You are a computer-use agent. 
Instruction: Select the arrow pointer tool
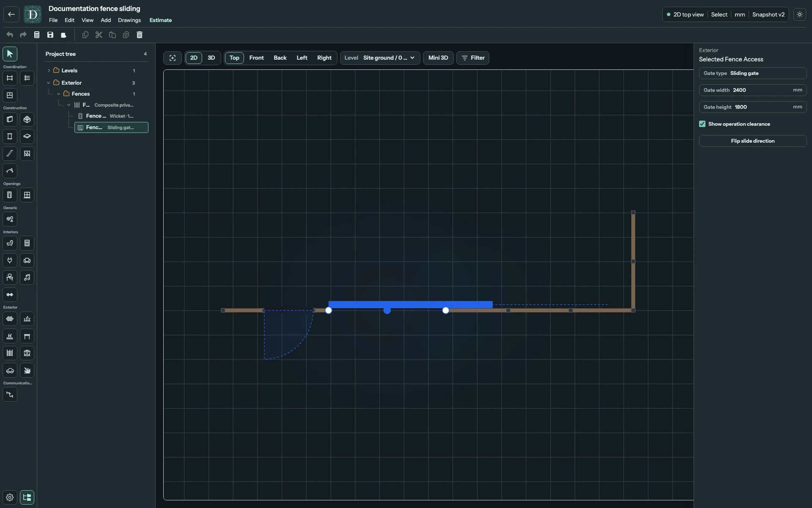click(x=10, y=54)
